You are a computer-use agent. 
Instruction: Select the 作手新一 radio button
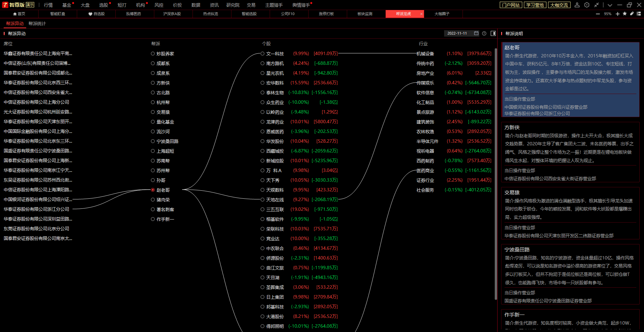(x=153, y=219)
